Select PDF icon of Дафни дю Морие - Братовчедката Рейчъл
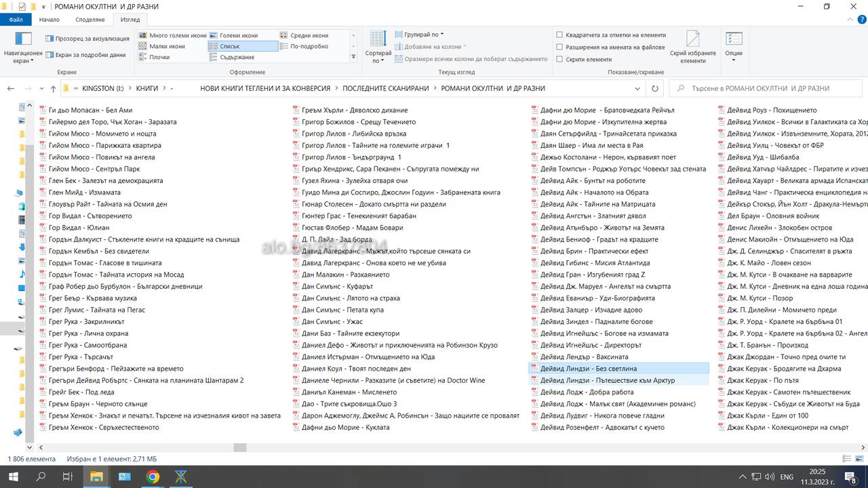This screenshot has height=488, width=868. 534,110
